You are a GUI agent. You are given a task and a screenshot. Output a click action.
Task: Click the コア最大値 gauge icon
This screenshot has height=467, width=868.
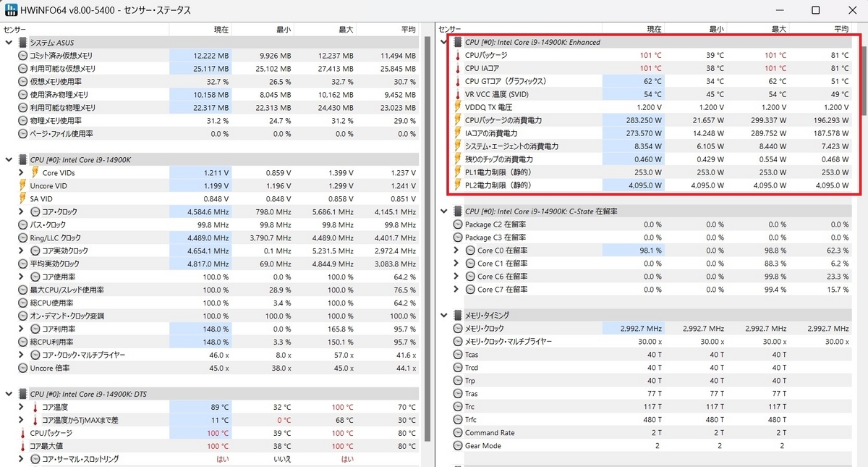pos(23,446)
